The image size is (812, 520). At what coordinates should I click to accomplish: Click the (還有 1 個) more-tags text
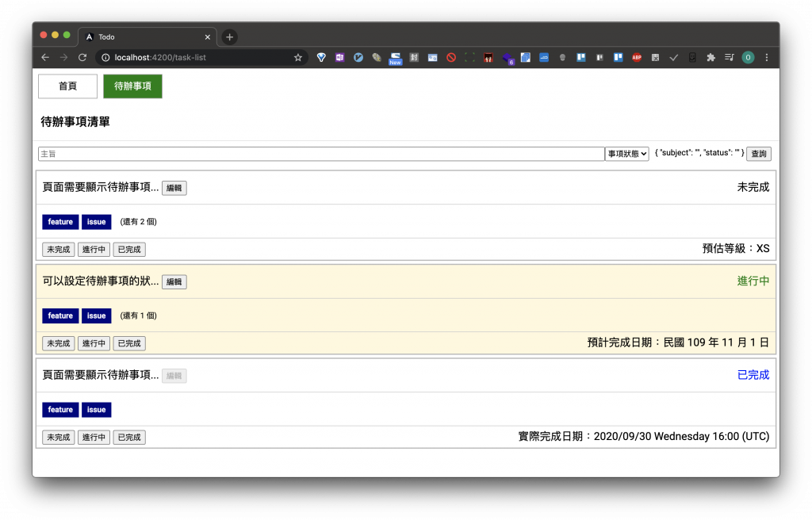pos(138,315)
